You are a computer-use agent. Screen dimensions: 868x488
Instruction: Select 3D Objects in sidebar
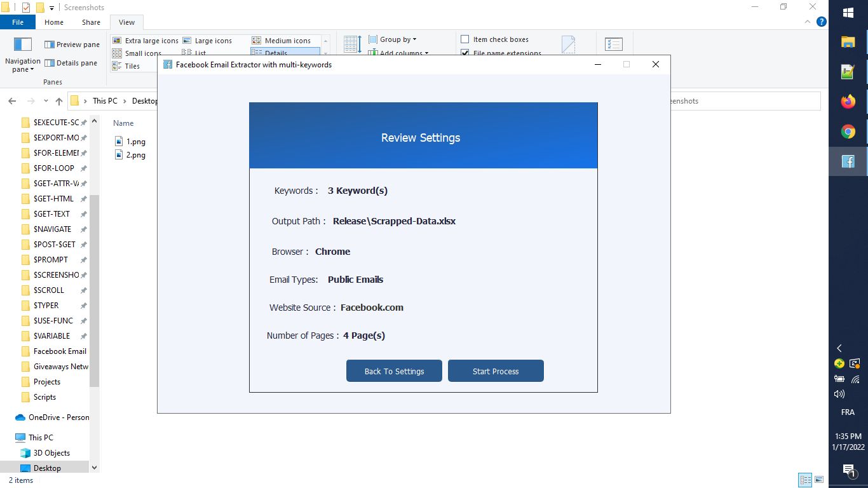click(x=45, y=453)
